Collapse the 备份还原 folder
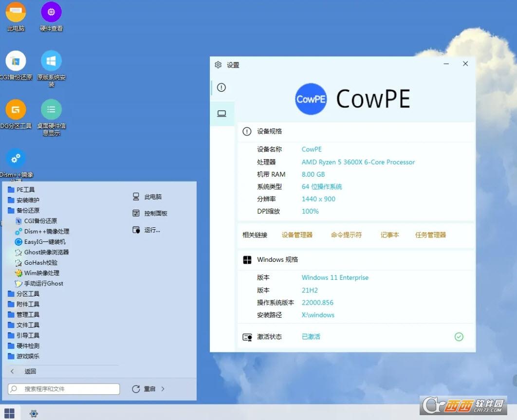The height and width of the screenshot is (420, 517). pyautogui.click(x=23, y=210)
